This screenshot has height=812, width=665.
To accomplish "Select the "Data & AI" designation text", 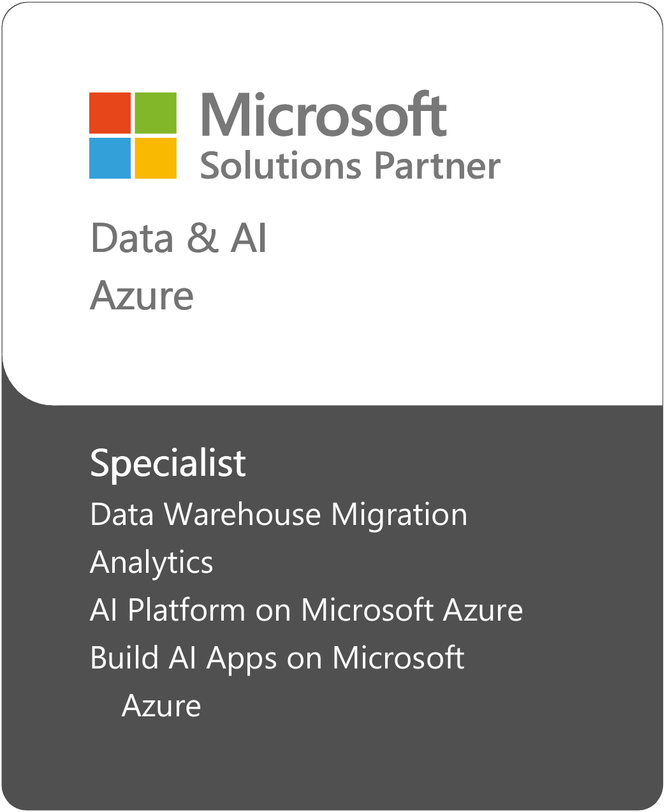I will (179, 239).
